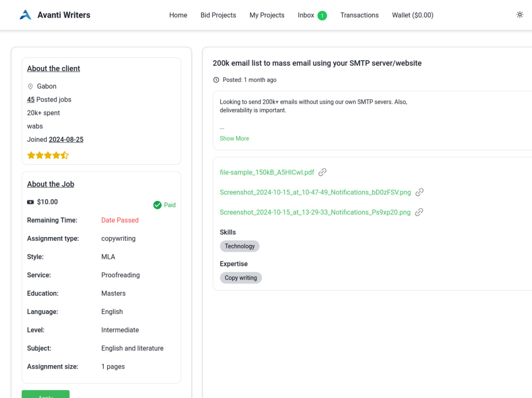Click the joined date 2024-08-25
This screenshot has height=398, width=532.
66,140
